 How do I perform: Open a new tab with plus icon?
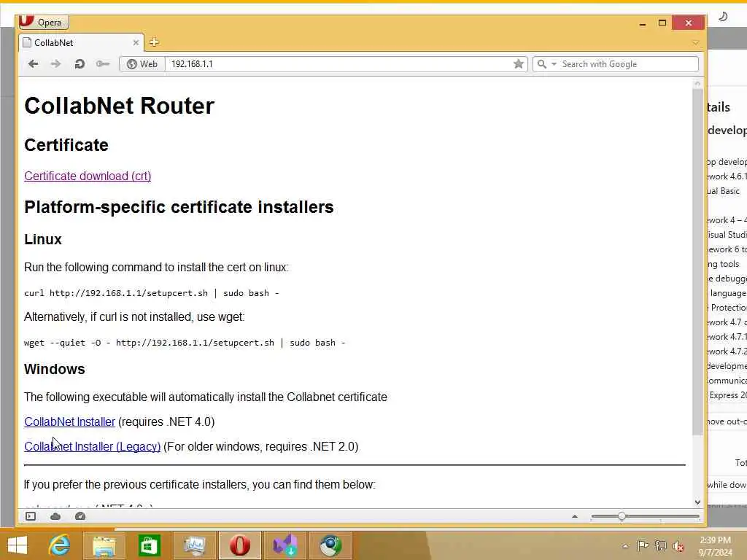coord(154,42)
